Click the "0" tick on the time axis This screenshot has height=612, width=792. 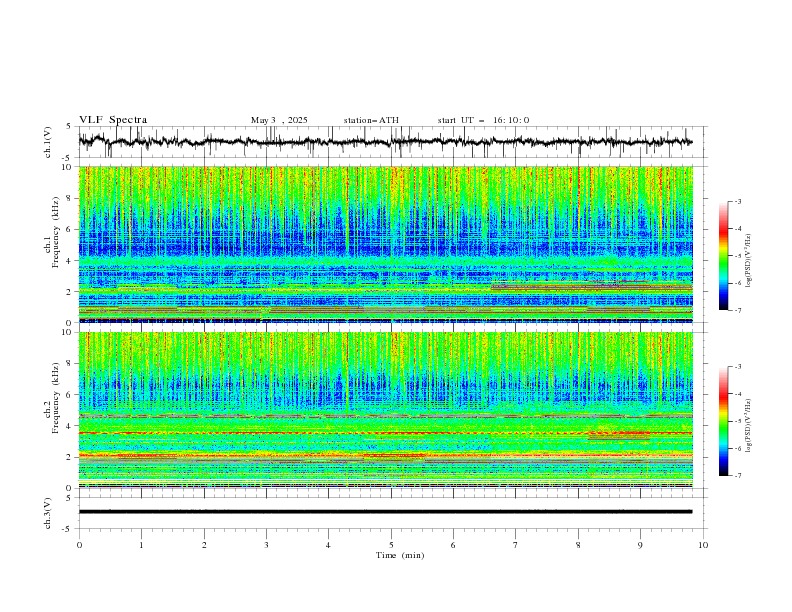pyautogui.click(x=79, y=545)
